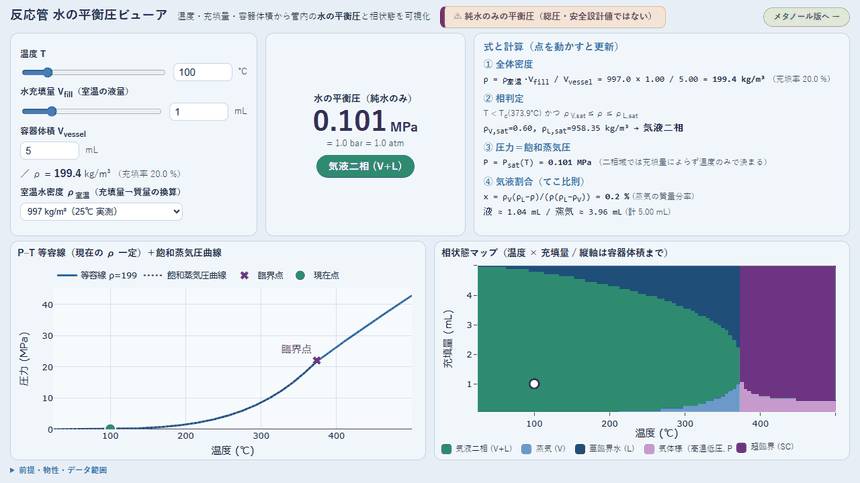Screen dimensions: 860x483
Task: Open the メタノール版へ link button
Action: coord(806,16)
